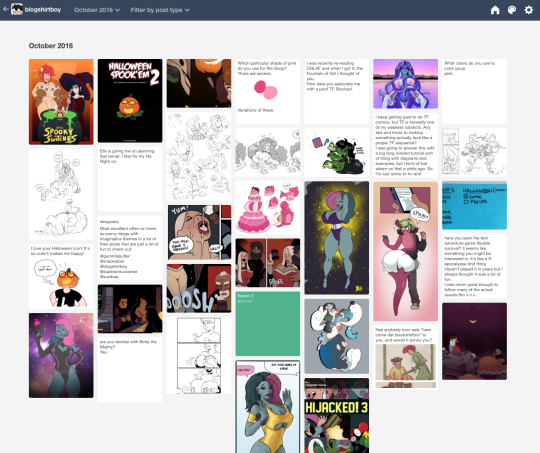Expand the October 2016 month dropdown

coord(97,10)
